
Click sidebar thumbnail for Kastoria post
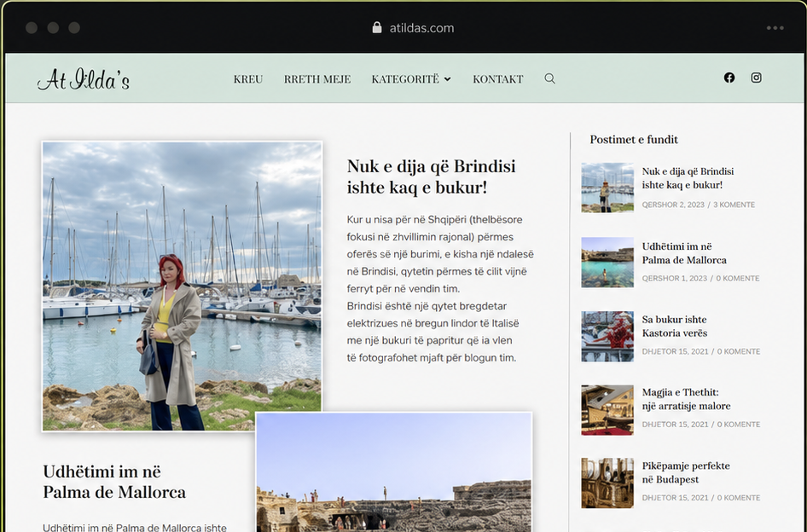[x=607, y=336]
